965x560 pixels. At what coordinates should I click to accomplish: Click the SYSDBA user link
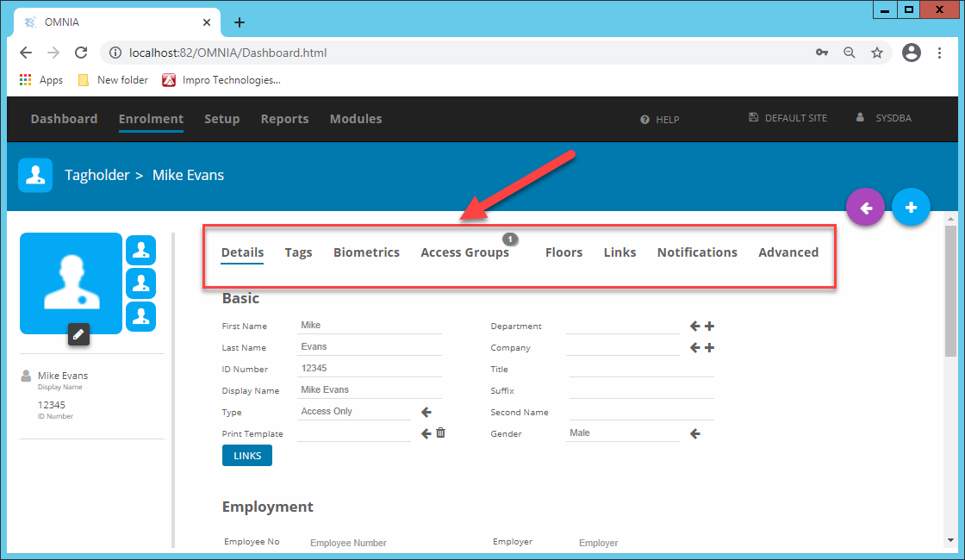[x=884, y=118]
